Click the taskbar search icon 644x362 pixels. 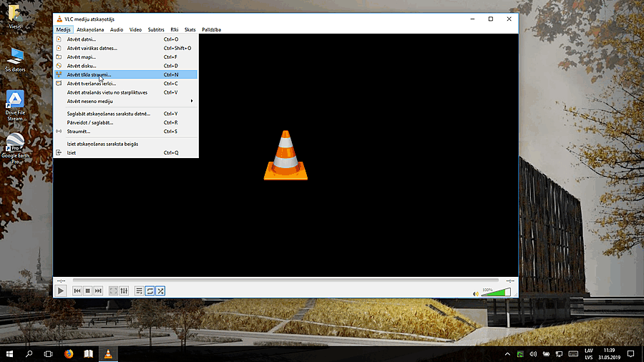29,354
